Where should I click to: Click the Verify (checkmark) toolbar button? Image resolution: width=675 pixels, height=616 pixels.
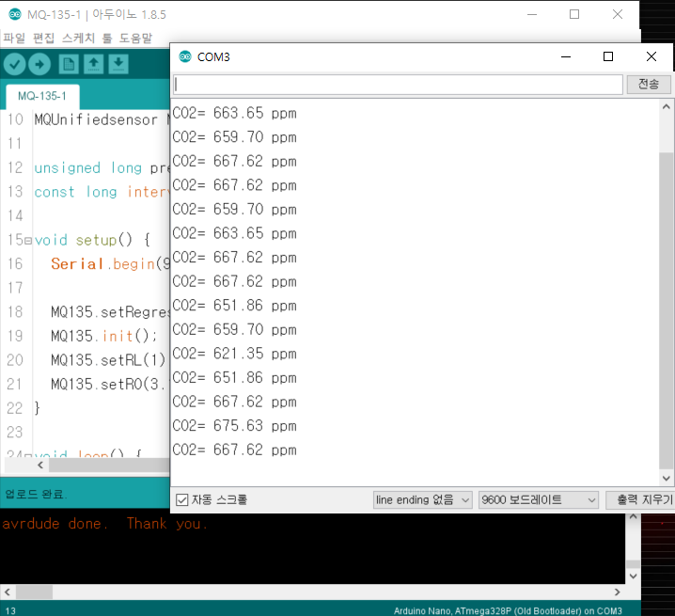tap(15, 65)
